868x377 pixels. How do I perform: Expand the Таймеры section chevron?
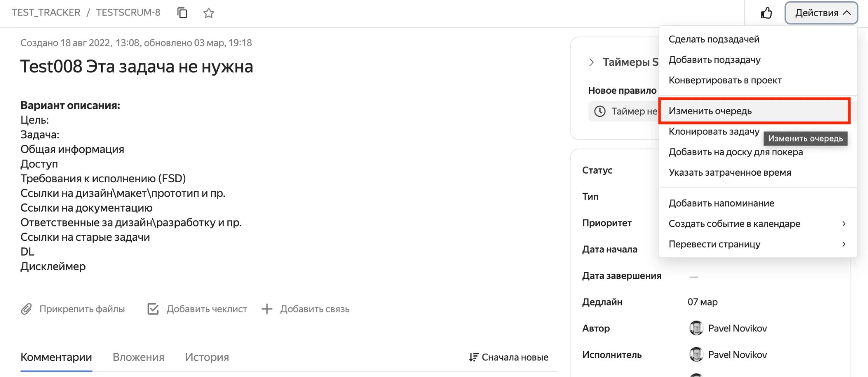click(592, 62)
